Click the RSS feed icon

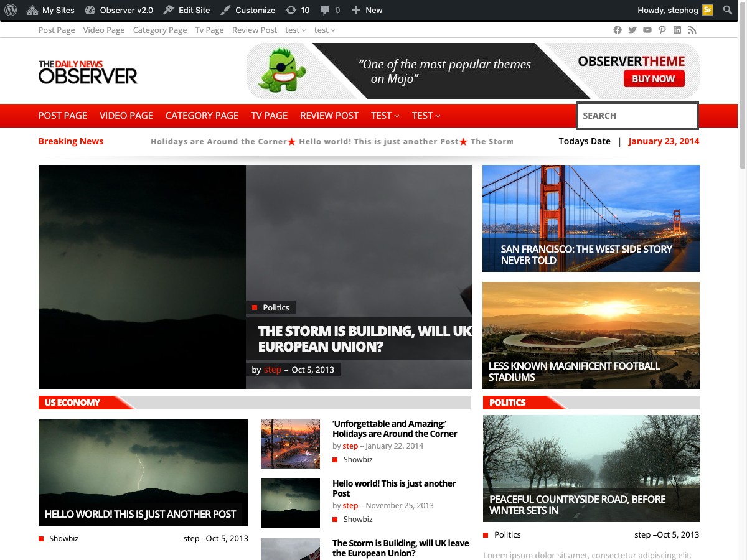point(692,30)
